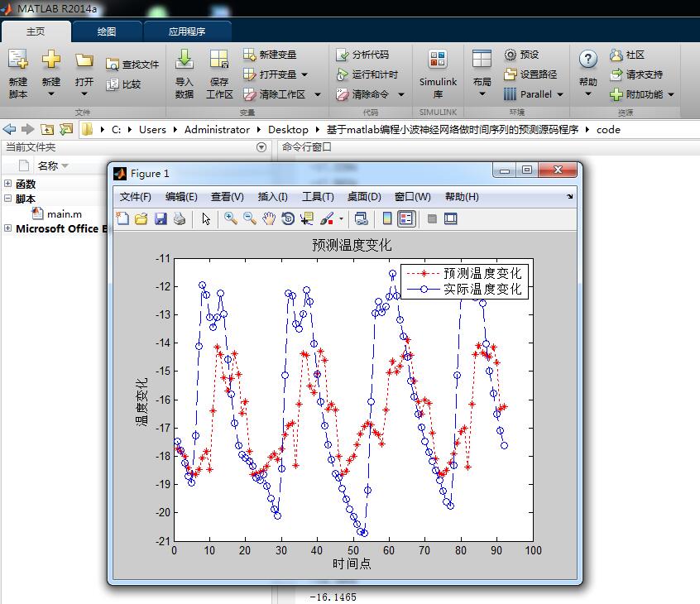Click the plot legend box in Figure 1
700x604 pixels.
click(x=464, y=281)
